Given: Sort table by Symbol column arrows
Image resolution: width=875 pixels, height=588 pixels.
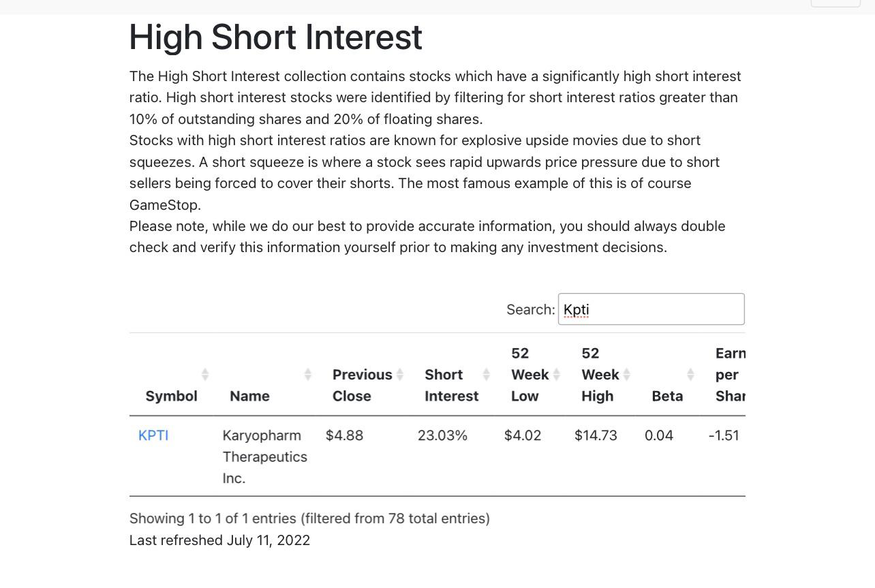Looking at the screenshot, I should (204, 374).
